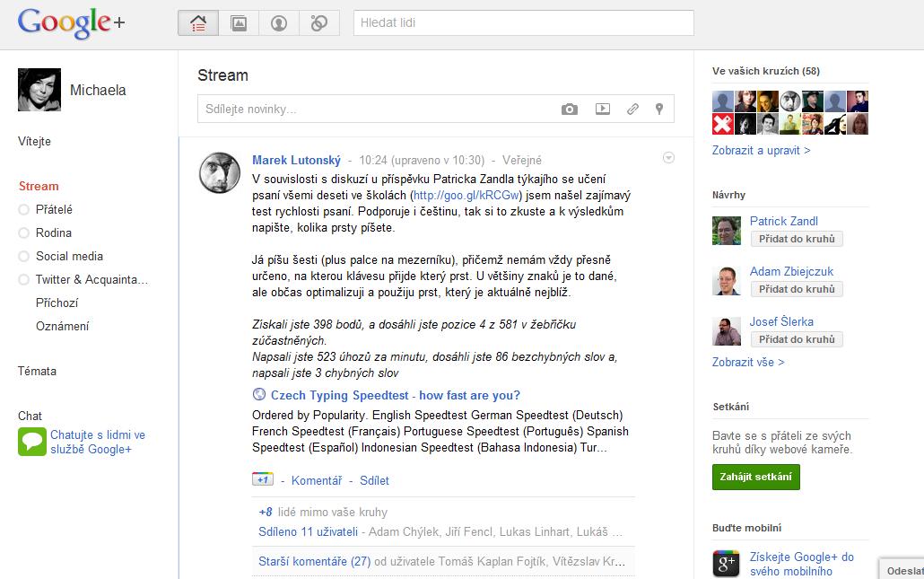Open Patrick Zandl's name link
The height and width of the screenshot is (579, 924).
(x=784, y=221)
